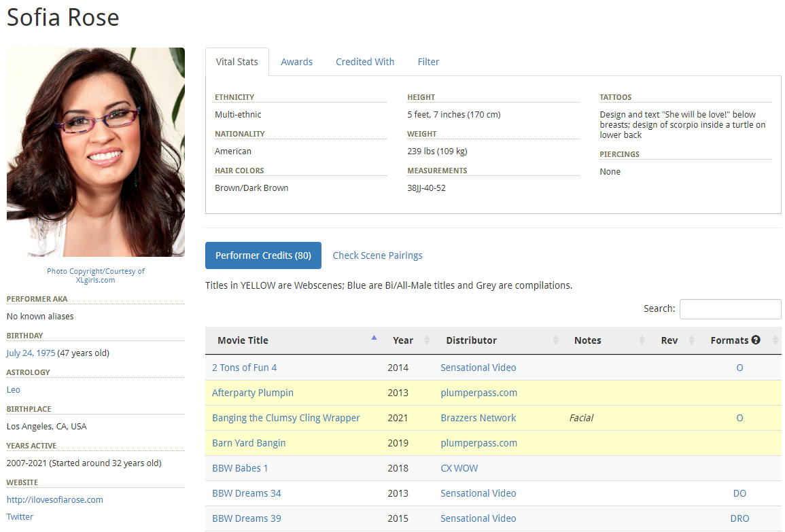Open plumperpass.com distributor for Afterparty Plumpin

(x=478, y=392)
